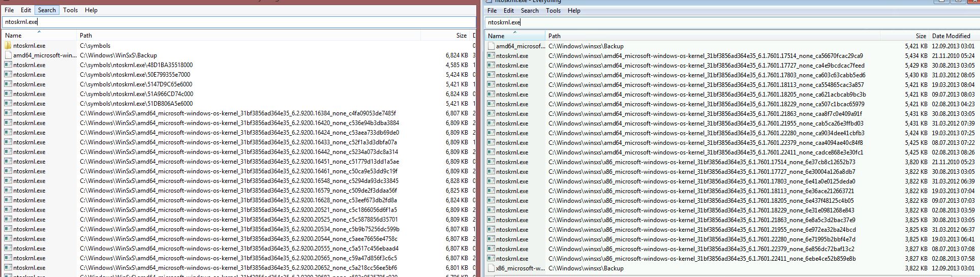Click the exe icon in the 6.2.9200.16420 row

[8, 123]
